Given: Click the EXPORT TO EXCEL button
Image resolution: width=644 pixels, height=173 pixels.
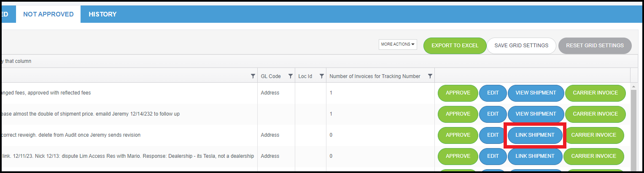Looking at the screenshot, I should click(x=455, y=46).
